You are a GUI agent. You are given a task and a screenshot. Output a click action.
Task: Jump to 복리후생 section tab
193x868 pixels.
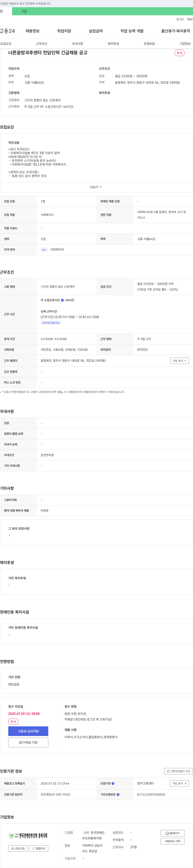click(113, 44)
